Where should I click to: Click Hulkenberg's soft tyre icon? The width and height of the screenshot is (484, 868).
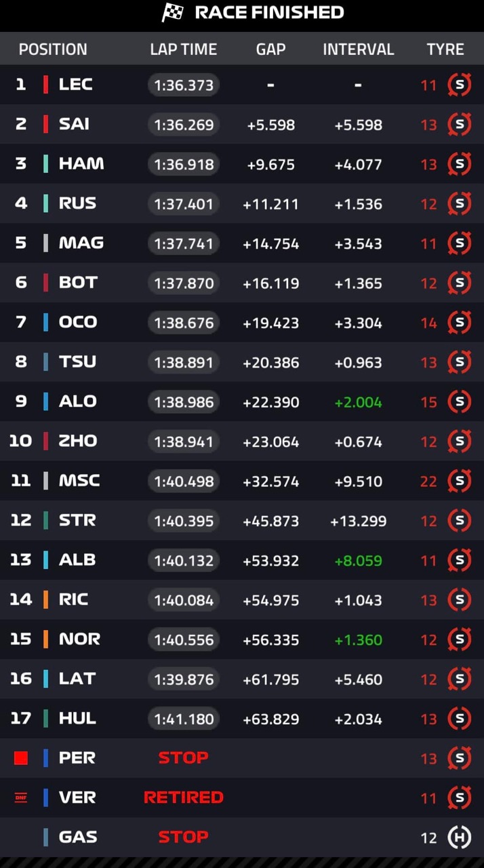(459, 719)
